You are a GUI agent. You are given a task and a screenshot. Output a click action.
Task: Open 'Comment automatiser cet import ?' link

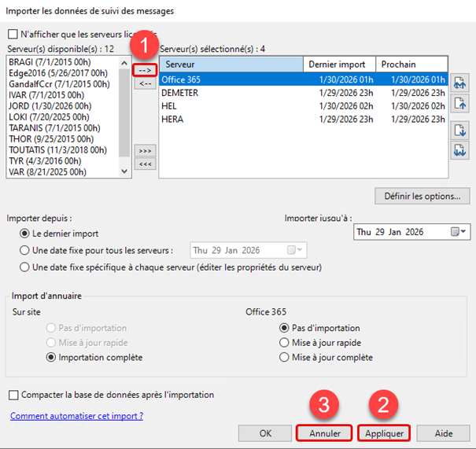coord(76,415)
